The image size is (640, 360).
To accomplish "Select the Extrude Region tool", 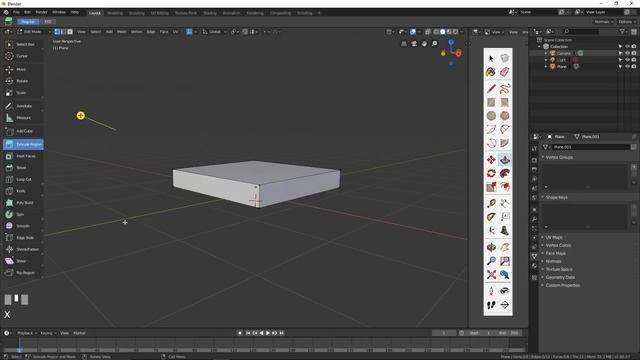I will tap(23, 144).
